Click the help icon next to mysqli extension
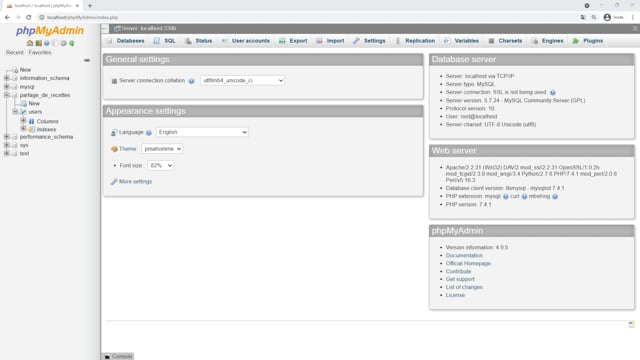Image resolution: width=640 pixels, height=360 pixels. (x=506, y=197)
